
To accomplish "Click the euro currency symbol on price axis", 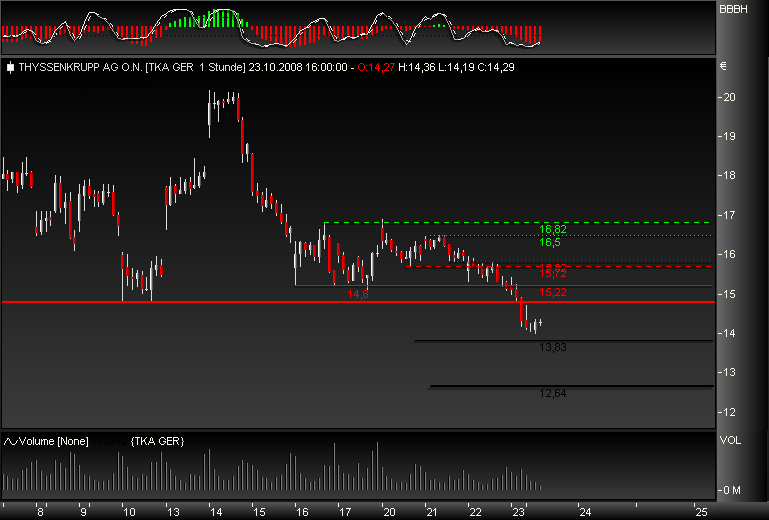I will (x=722, y=68).
